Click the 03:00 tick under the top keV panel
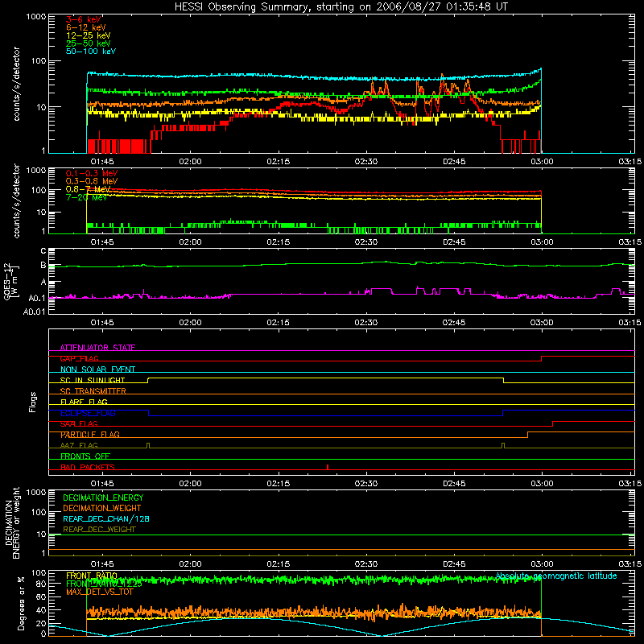Viewport: 644px width, 644px height. click(542, 162)
